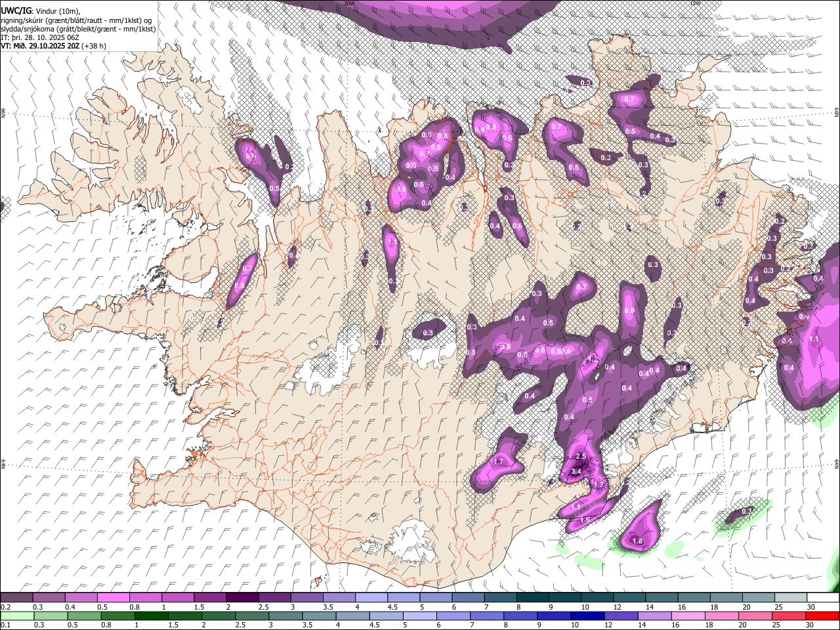The image size is (840, 630).
Task: Click the '1.6' value near the south coast
Action: point(585,519)
